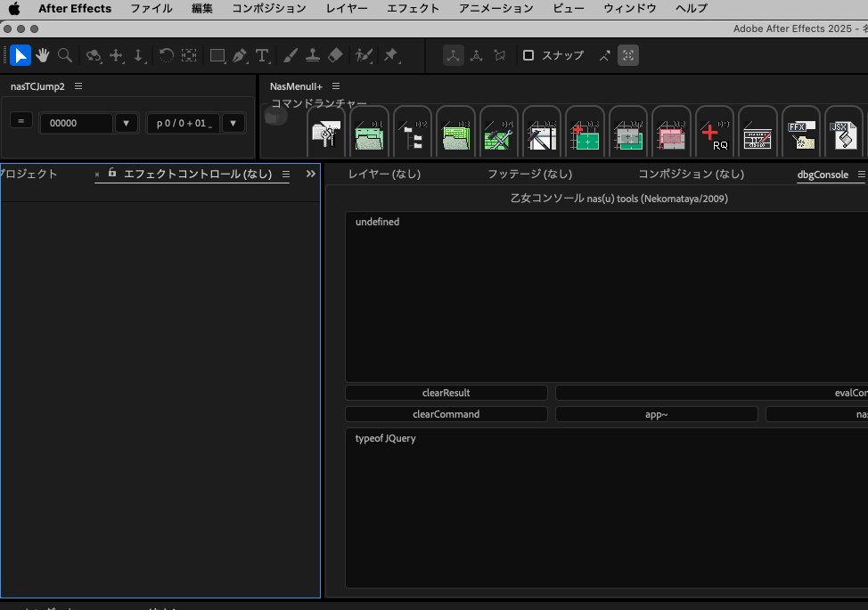Screen dimensions: 868x610
Task: Enable Local Axis mode
Action: (454, 55)
